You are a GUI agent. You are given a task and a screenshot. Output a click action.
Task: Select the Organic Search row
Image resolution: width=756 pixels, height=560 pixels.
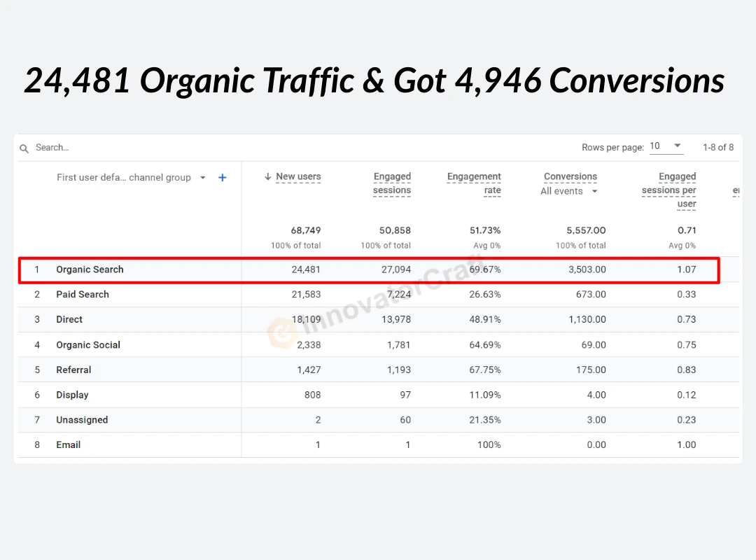[x=90, y=269]
